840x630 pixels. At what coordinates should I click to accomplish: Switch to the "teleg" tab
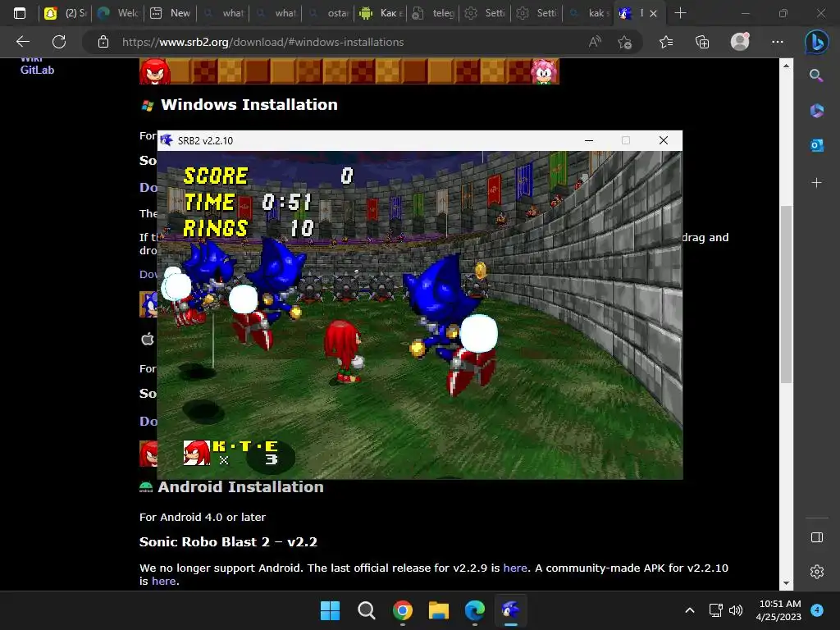click(433, 13)
